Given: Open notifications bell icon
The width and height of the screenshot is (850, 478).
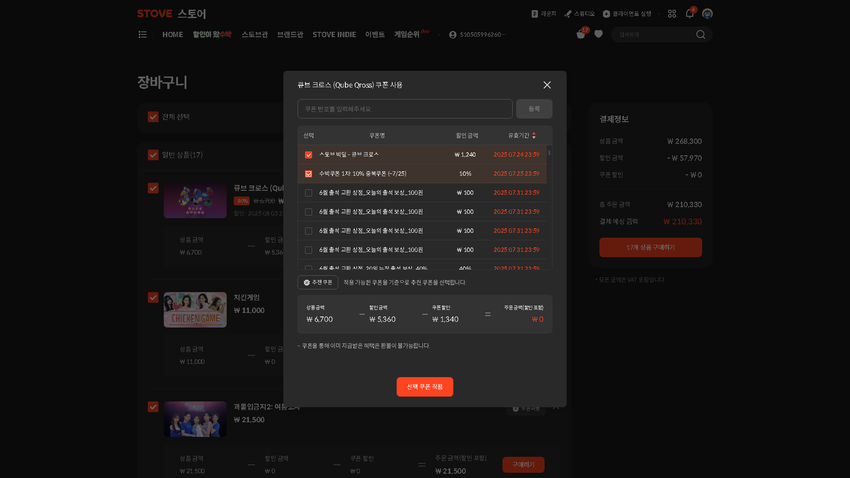Looking at the screenshot, I should click(690, 14).
